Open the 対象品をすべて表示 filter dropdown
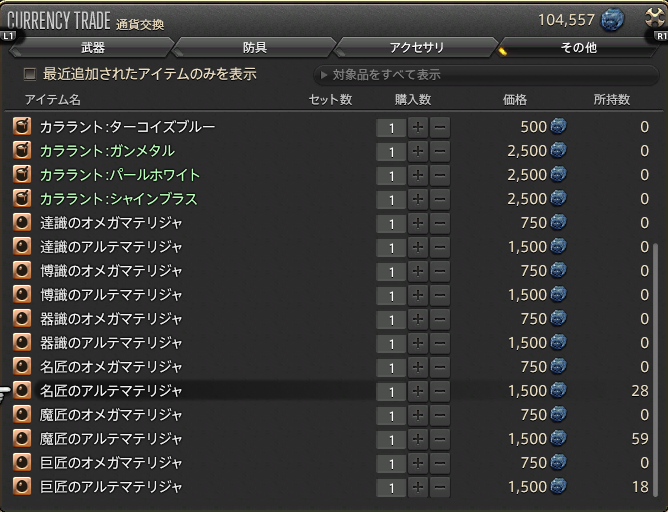The height and width of the screenshot is (512, 668). click(485, 75)
